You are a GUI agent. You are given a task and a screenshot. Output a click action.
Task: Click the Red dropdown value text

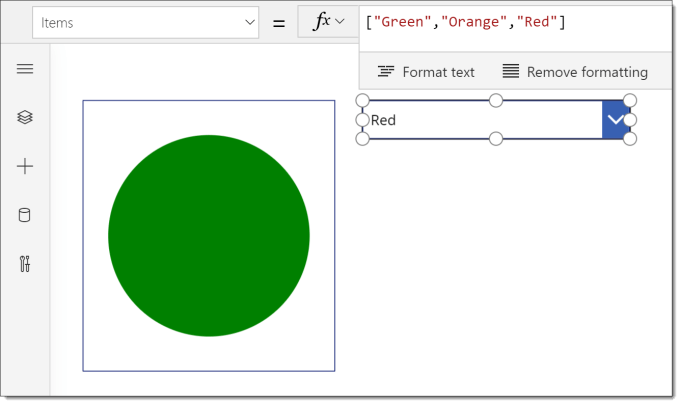(383, 120)
